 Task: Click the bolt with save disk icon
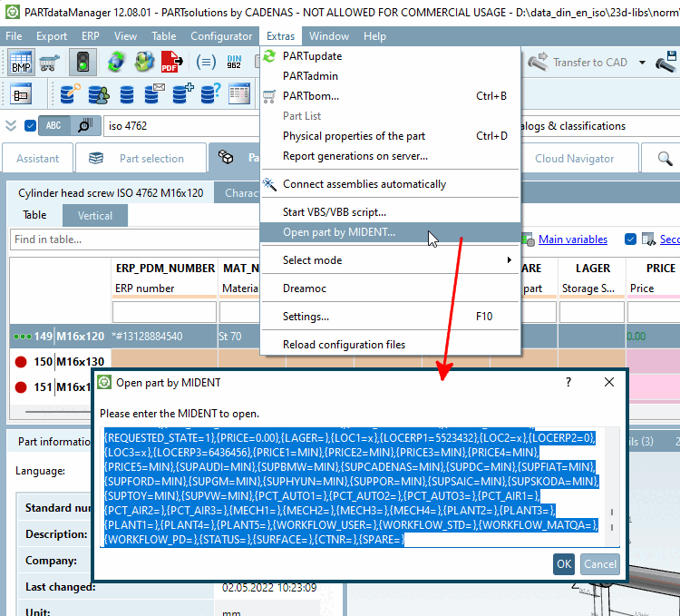[x=666, y=63]
